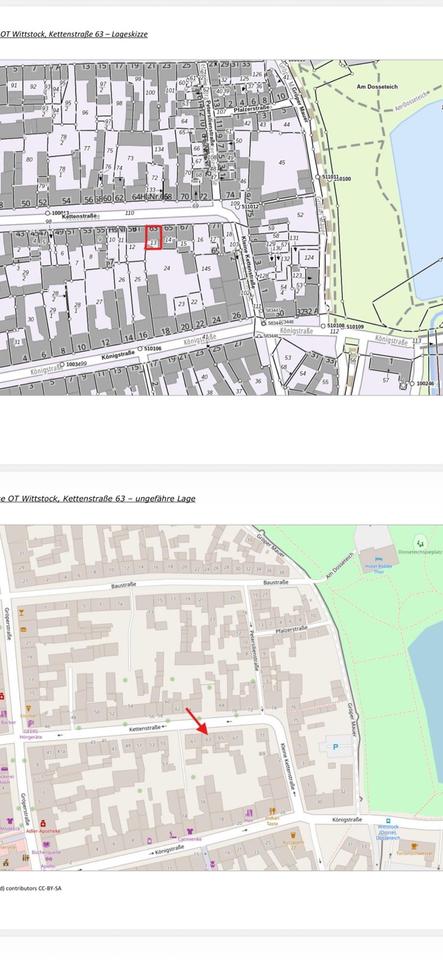The image size is (443, 960).
Task: Click the blue parking P icon
Action: pyautogui.click(x=335, y=747)
